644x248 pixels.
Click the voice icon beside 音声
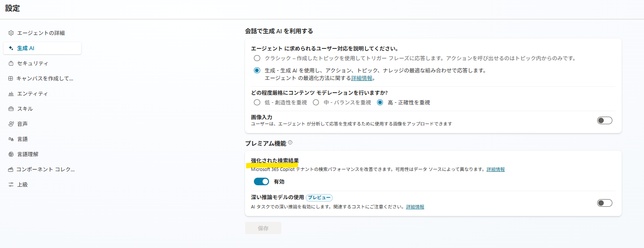11,124
